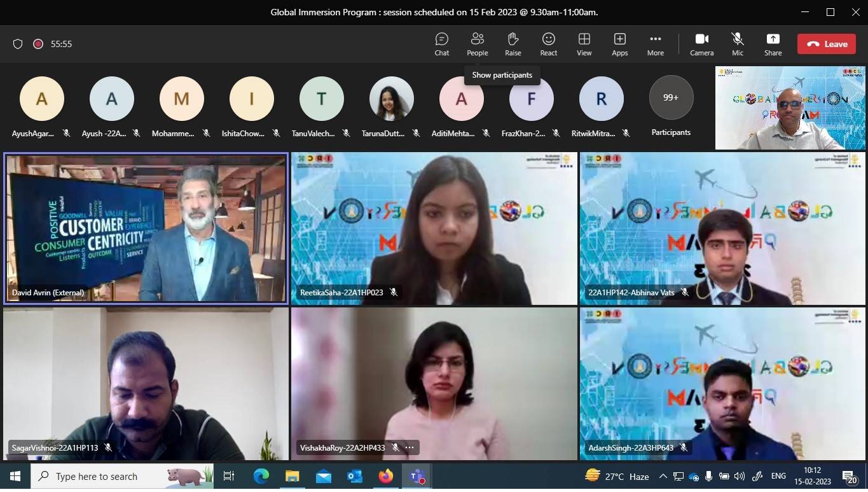Viewport: 868px width, 492px height.
Task: Click muted mic icon beside TarunaDutt...
Action: [416, 133]
